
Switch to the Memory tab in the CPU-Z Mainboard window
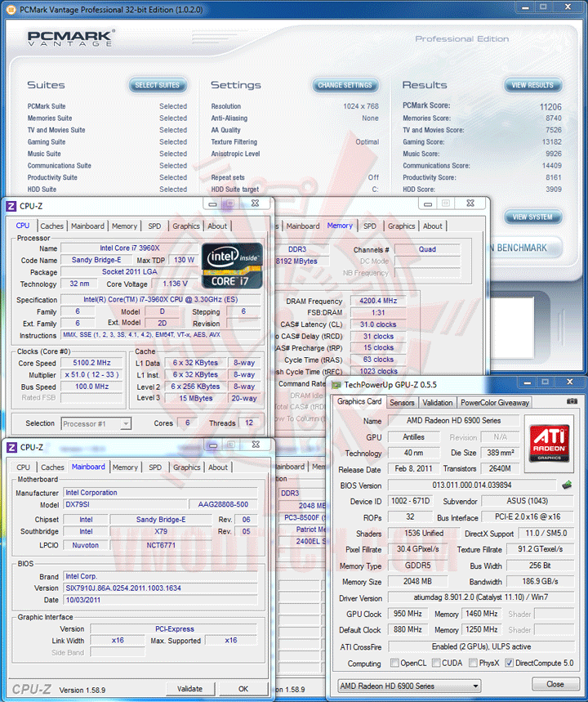125,467
